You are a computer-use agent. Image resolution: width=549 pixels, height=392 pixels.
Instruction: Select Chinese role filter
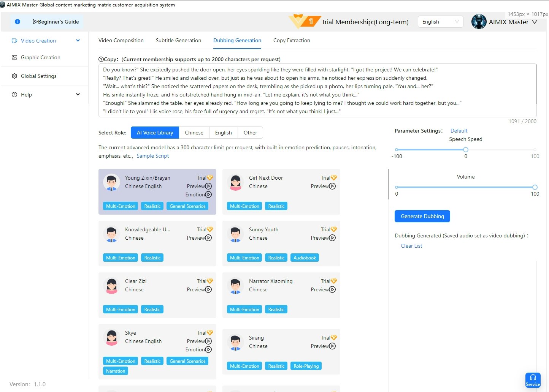pos(194,133)
